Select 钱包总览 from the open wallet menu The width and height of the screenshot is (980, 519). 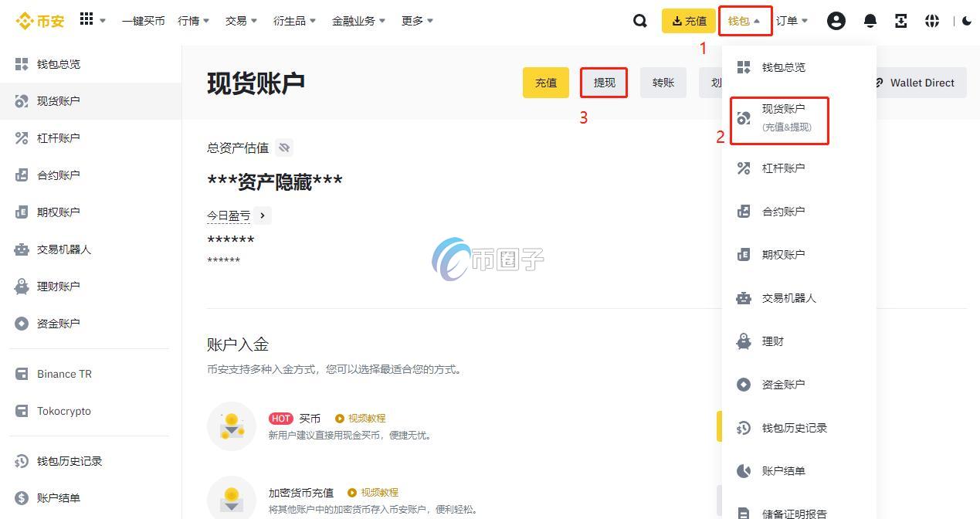pos(782,67)
